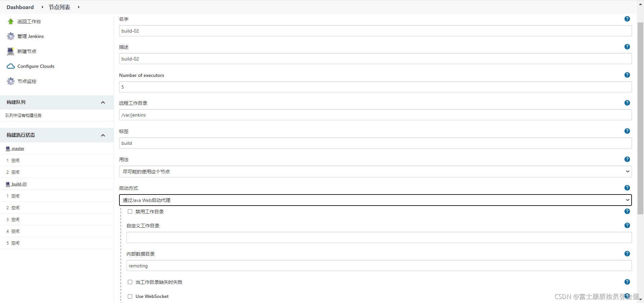This screenshot has width=644, height=303.
Task: Open the build-01 node link
Action: [19, 184]
